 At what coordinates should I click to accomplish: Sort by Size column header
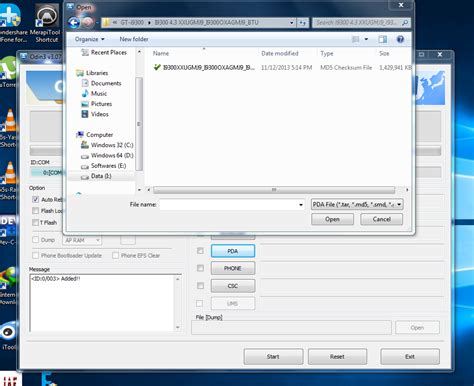384,53
